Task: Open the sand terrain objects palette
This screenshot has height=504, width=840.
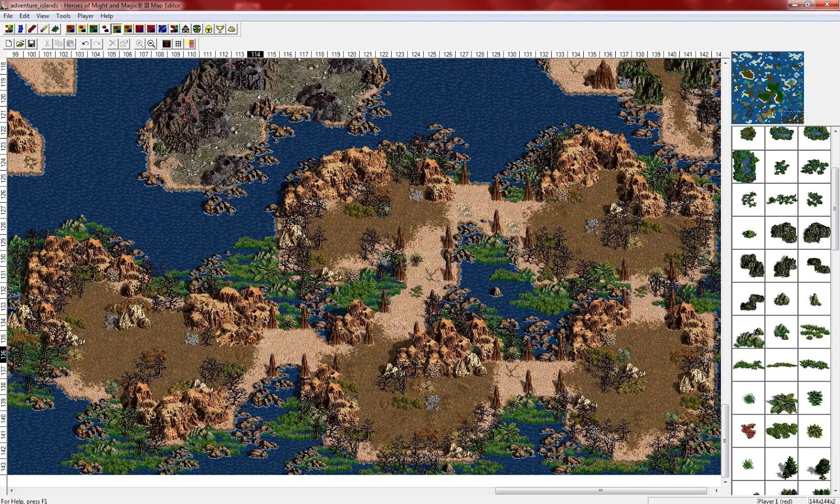Action: (x=82, y=29)
